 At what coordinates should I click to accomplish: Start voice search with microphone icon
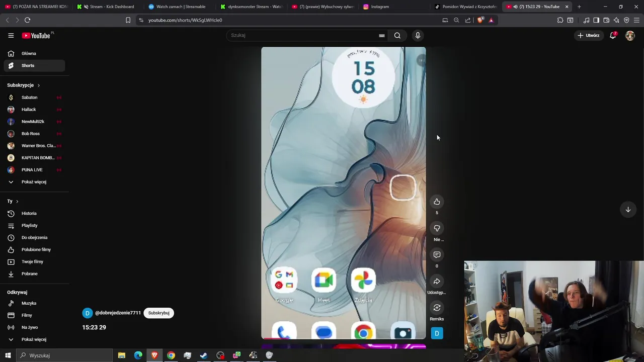(418, 35)
